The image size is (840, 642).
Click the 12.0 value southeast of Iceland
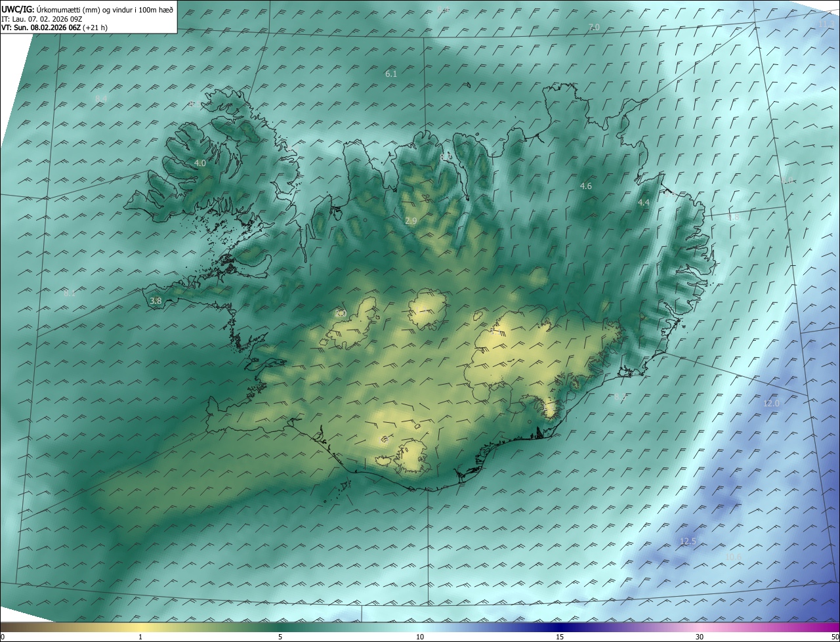click(771, 403)
